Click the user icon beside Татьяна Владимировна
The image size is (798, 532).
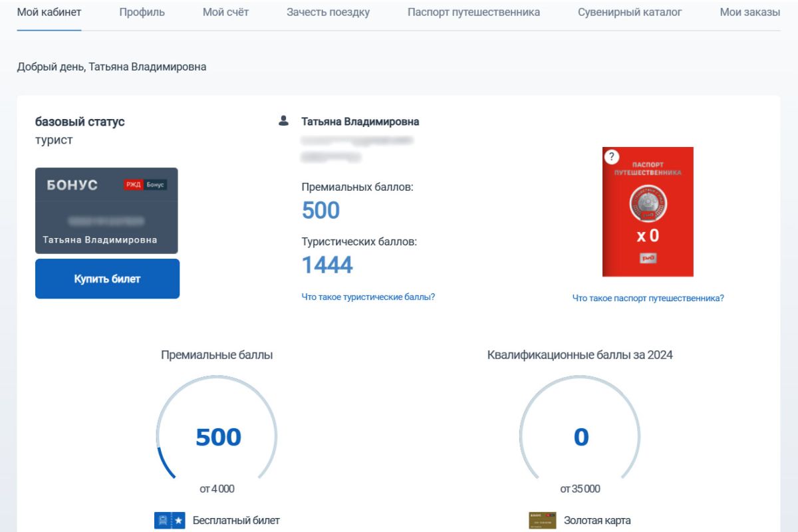[x=284, y=122]
